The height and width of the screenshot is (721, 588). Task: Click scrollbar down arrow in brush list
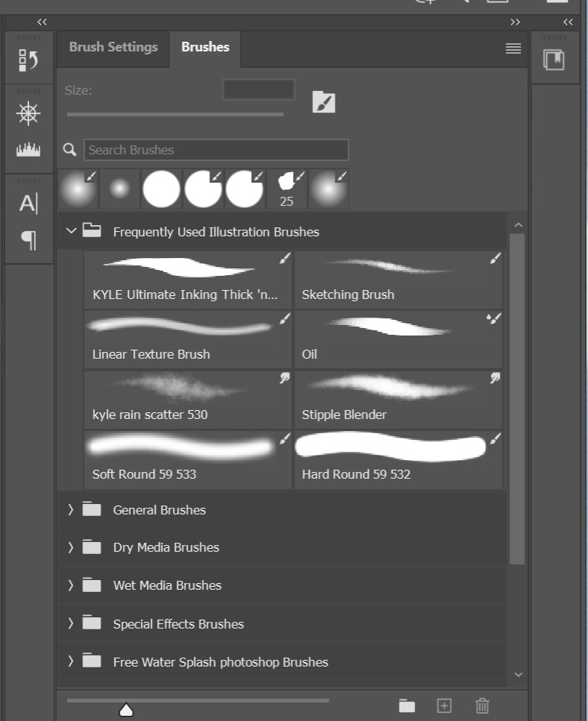pyautogui.click(x=519, y=675)
